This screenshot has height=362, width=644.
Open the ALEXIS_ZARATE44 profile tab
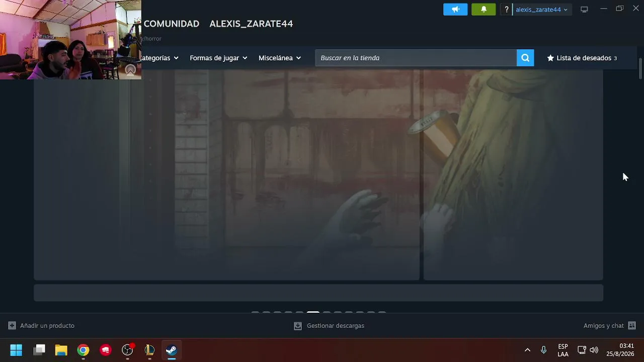pyautogui.click(x=251, y=24)
